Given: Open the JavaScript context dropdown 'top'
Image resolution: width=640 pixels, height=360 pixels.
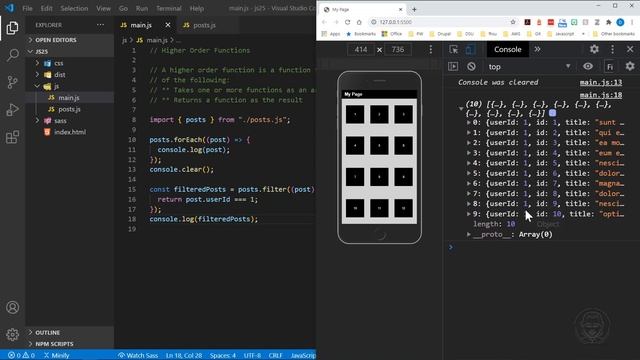Looking at the screenshot, I should [529, 67].
